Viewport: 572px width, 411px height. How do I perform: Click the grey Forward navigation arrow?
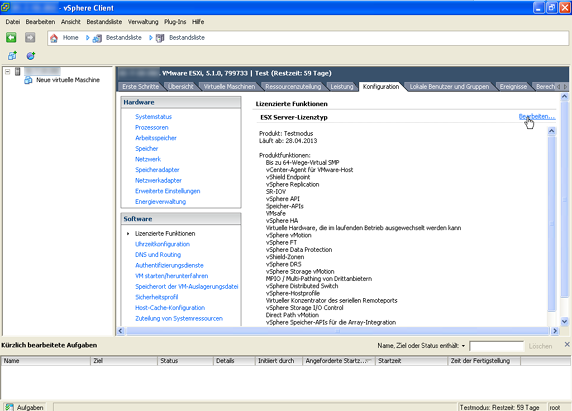[30, 38]
